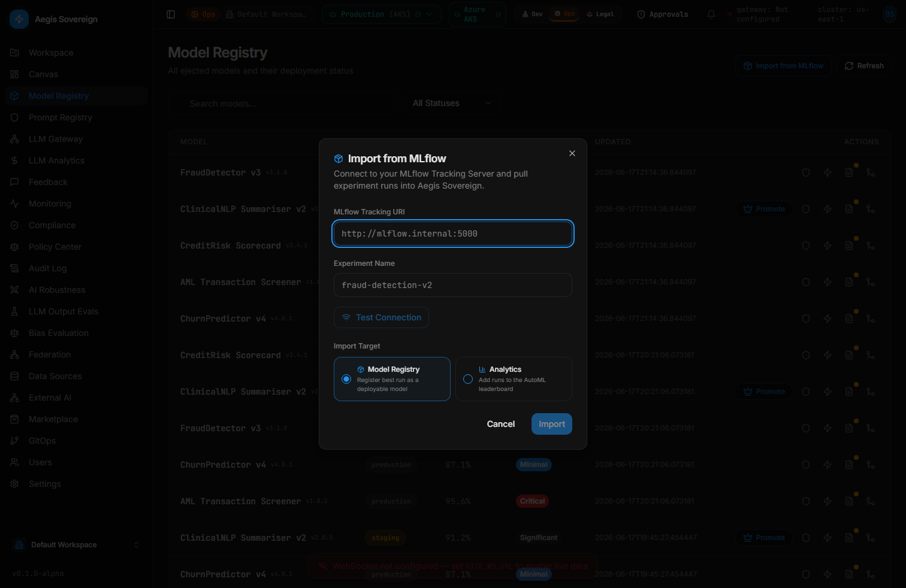Click the MLflow Tracking URI field

click(x=453, y=234)
